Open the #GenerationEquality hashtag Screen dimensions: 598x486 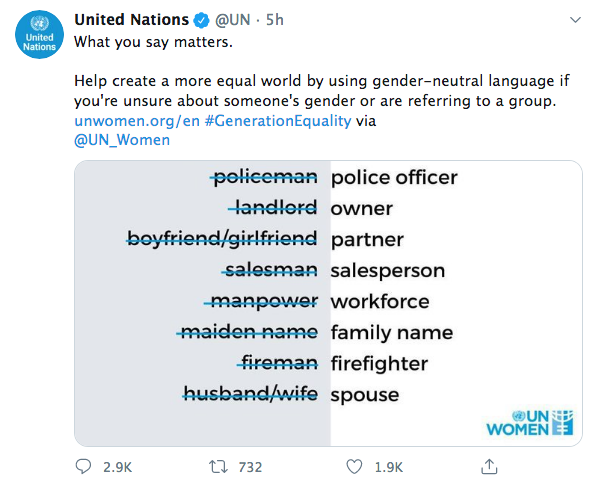pyautogui.click(x=278, y=121)
